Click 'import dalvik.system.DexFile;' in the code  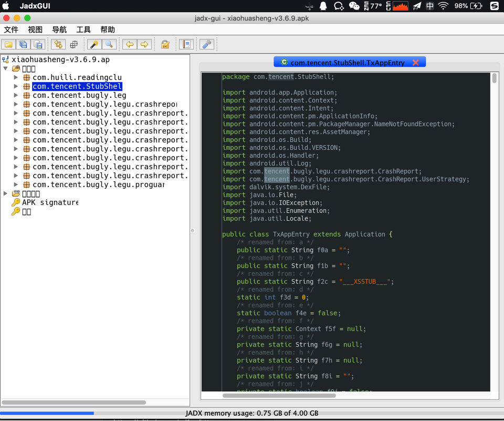pos(276,187)
